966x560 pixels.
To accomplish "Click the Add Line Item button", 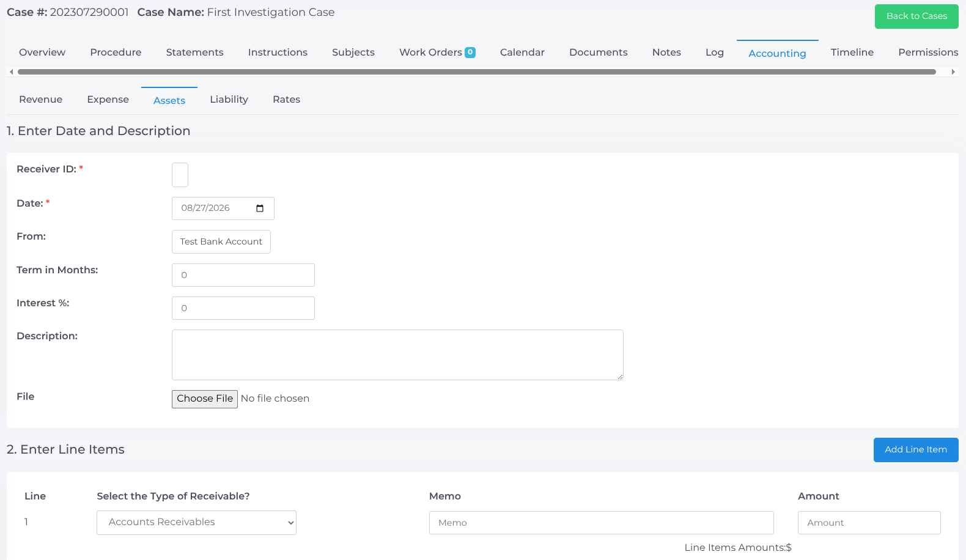I will (x=916, y=450).
